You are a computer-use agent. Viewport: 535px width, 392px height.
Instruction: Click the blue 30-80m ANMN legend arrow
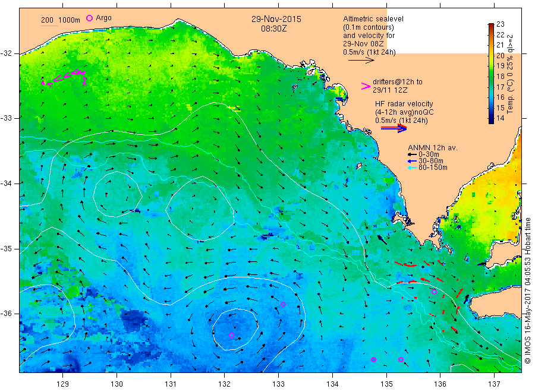412,161
